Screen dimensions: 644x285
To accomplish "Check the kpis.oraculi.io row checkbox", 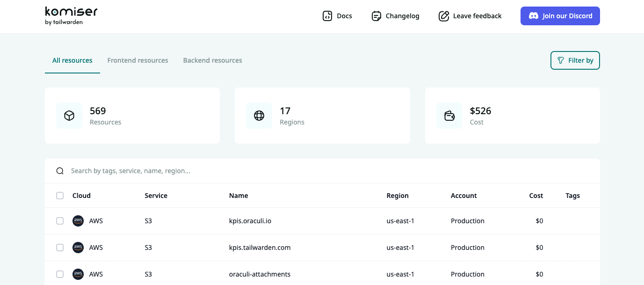I will coord(60,221).
